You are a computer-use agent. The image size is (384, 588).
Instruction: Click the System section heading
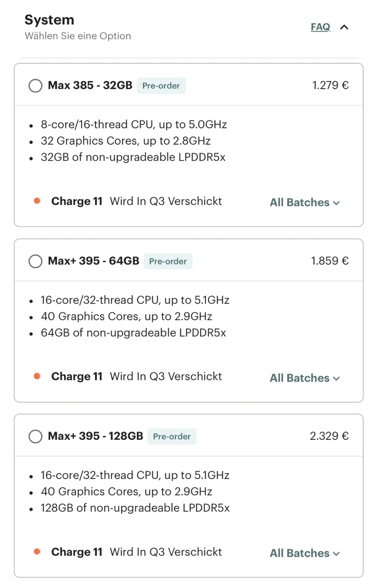(x=49, y=20)
